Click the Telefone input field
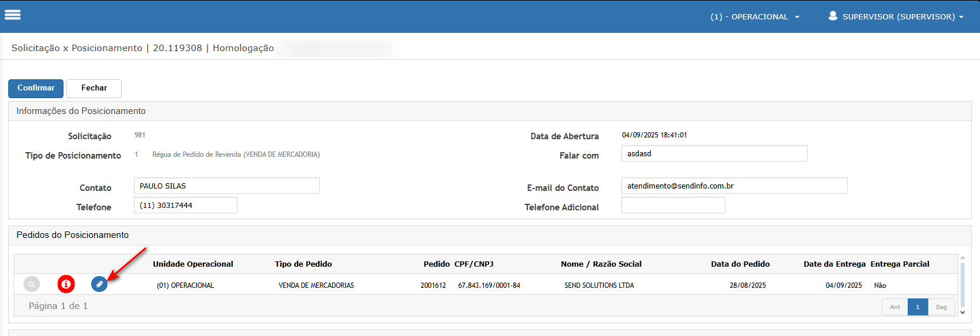 click(x=185, y=205)
